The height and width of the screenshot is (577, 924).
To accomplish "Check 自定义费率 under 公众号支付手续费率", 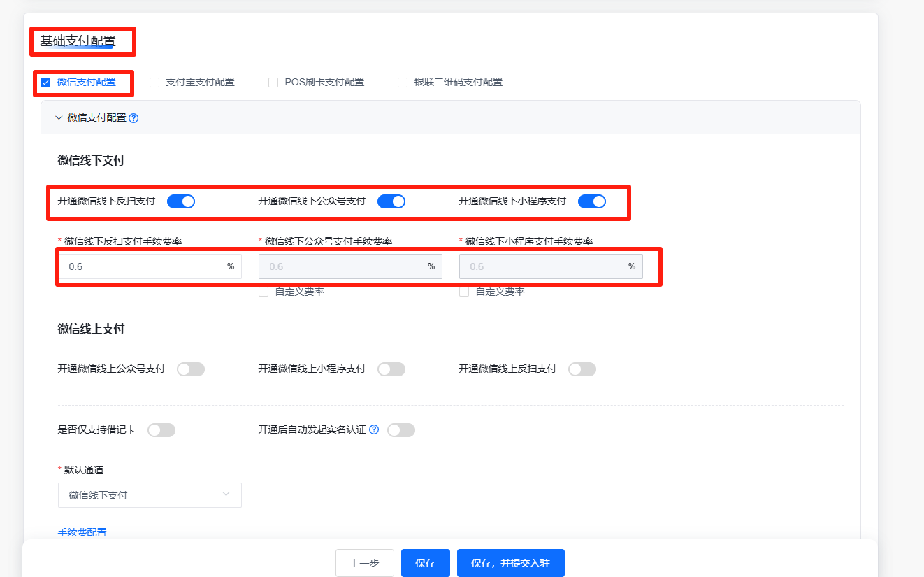I will pos(264,292).
